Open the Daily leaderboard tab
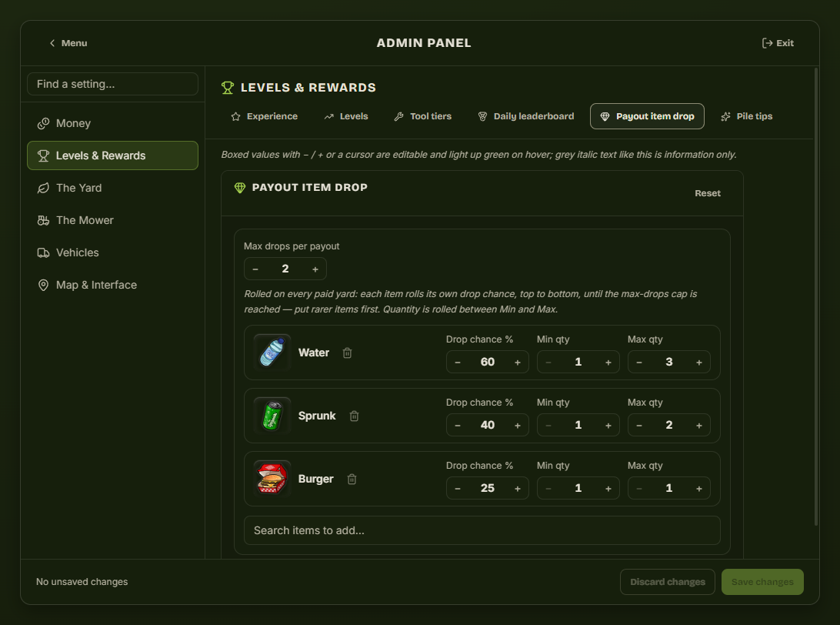The width and height of the screenshot is (840, 625). click(x=526, y=116)
